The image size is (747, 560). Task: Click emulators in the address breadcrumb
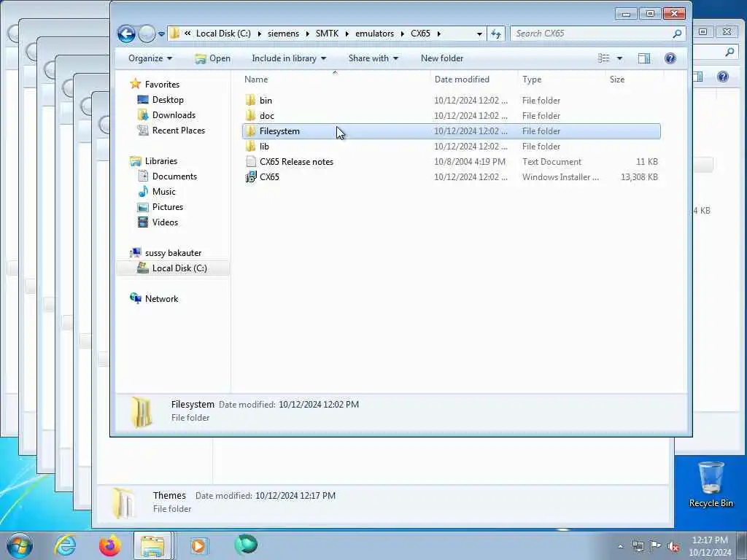click(x=374, y=34)
